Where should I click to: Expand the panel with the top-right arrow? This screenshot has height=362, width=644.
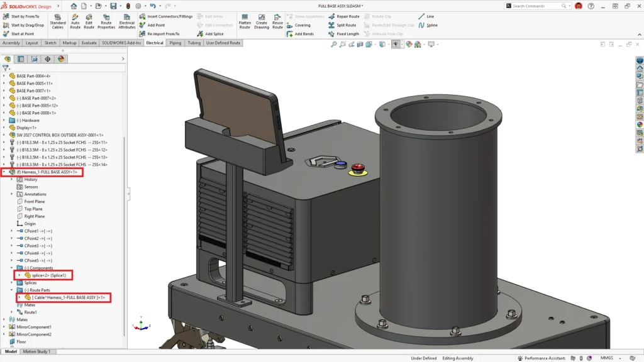tap(123, 59)
